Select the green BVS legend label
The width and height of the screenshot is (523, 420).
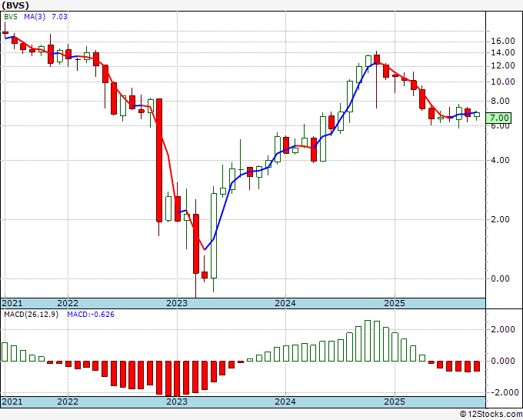[x=11, y=17]
